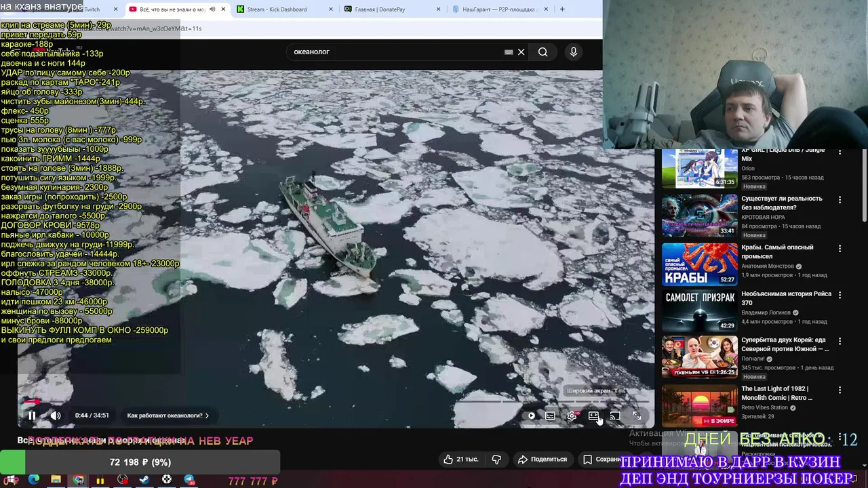Click the page scrollbar on the right
This screenshot has height=488, width=868.
click(x=864, y=184)
